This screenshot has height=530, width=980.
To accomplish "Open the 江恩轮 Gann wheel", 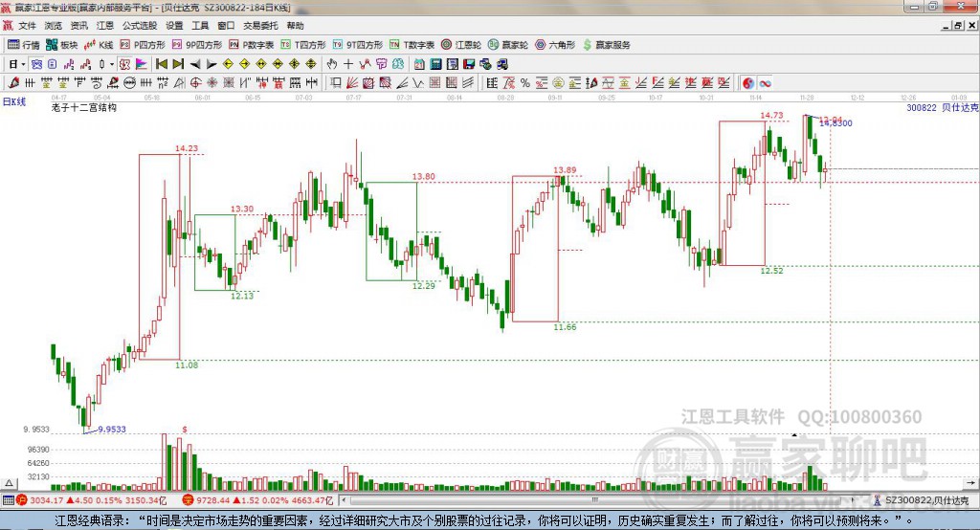I will click(x=461, y=44).
